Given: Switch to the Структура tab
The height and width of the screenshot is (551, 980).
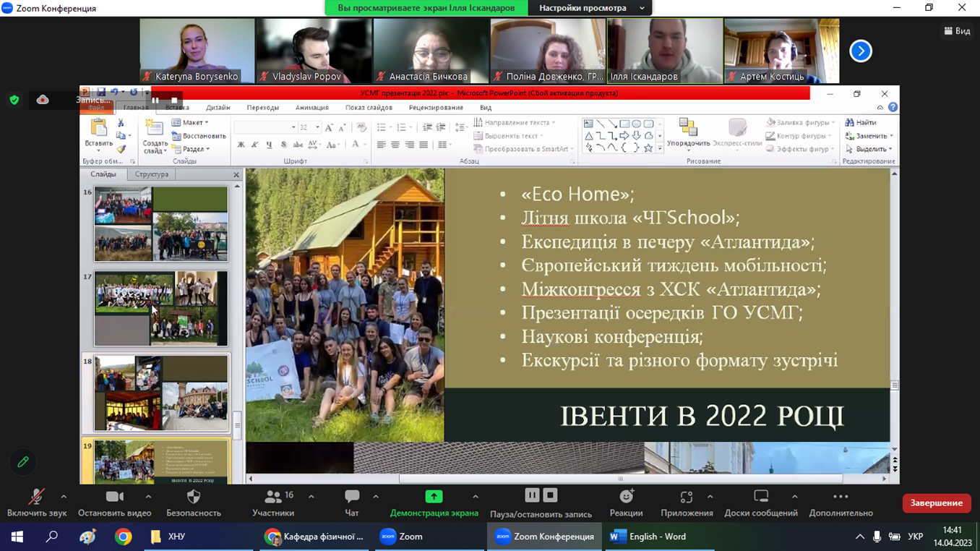Looking at the screenshot, I should (151, 174).
